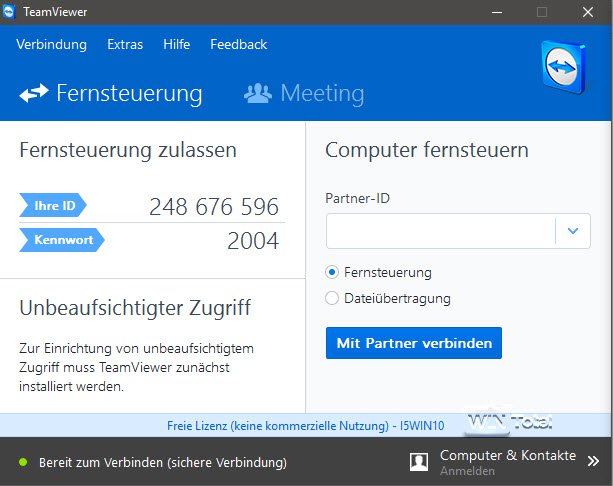Expand the Computer & Kontakte double-arrow

click(x=593, y=461)
